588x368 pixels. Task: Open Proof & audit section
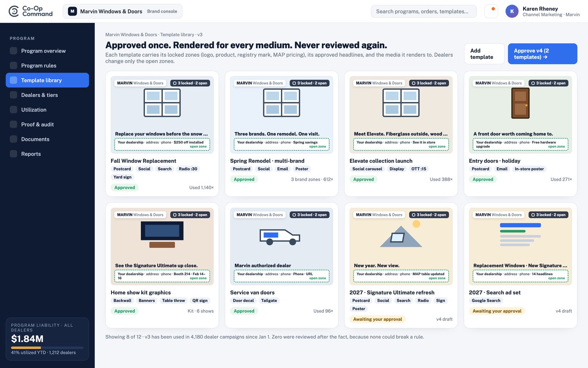pos(47,124)
